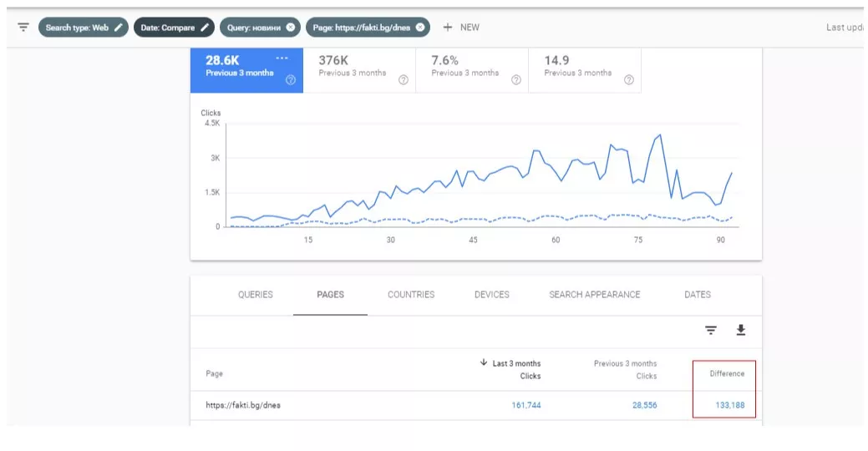Open the DATES tab
The width and height of the screenshot is (868, 451).
click(698, 295)
